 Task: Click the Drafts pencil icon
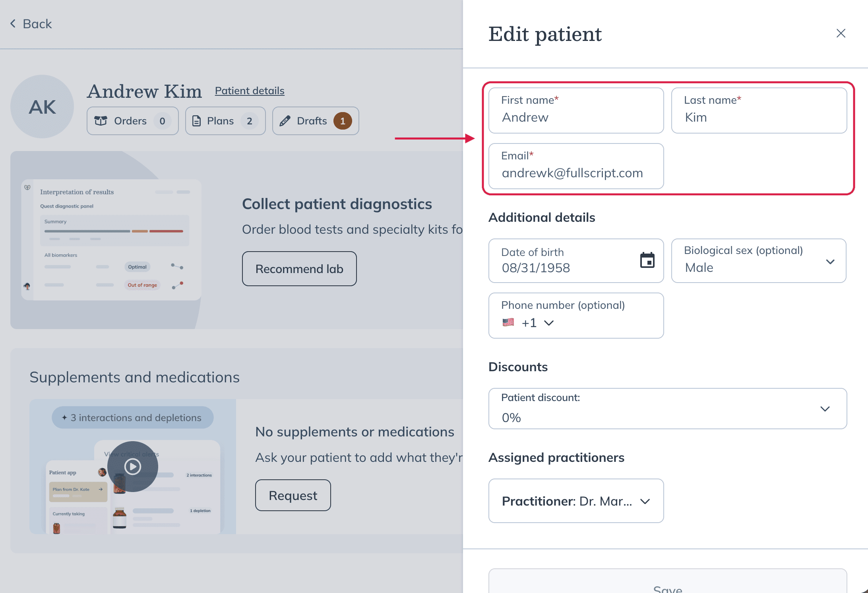click(x=285, y=121)
